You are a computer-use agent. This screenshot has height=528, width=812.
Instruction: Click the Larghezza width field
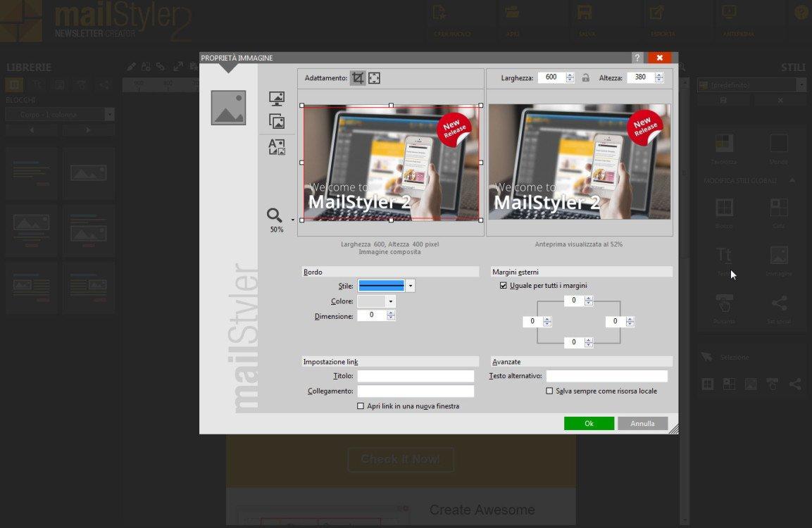point(551,77)
